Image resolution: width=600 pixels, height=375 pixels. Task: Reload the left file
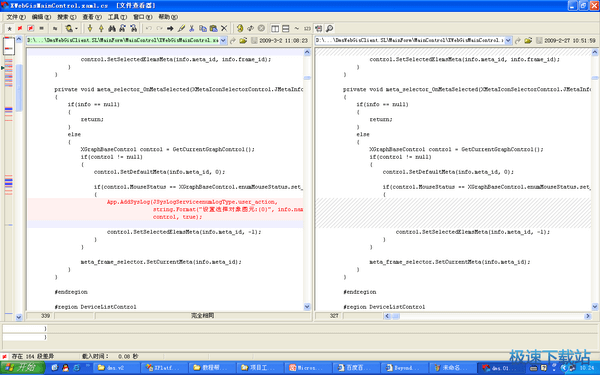click(233, 40)
